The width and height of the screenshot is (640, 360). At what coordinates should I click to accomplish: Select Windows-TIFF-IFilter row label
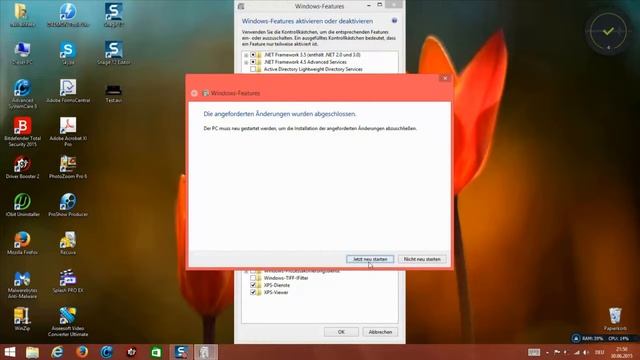tap(286, 278)
